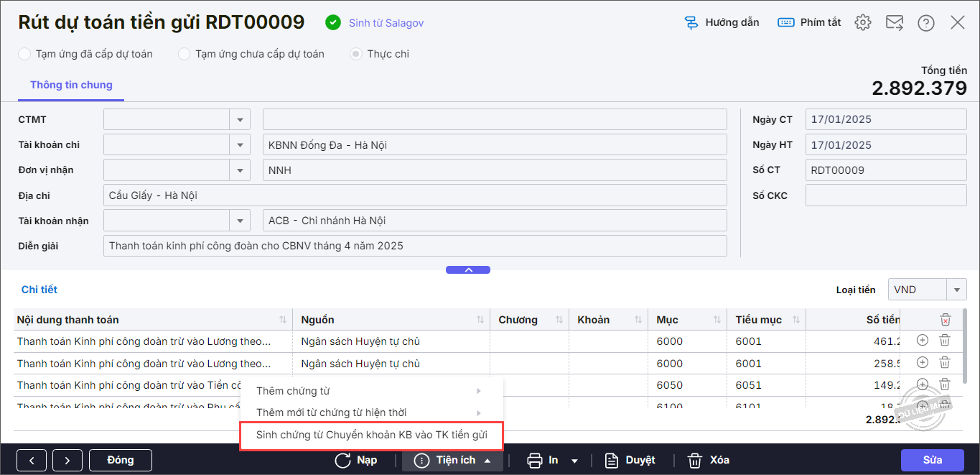Open the settings gear icon
Viewport: 980px width, 475px height.
862,23
